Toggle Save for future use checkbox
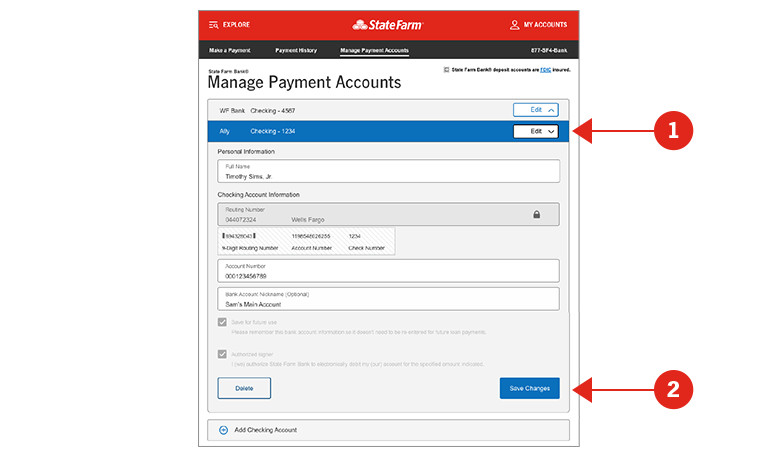Image resolution: width=777 pixels, height=464 pixels. pyautogui.click(x=222, y=322)
